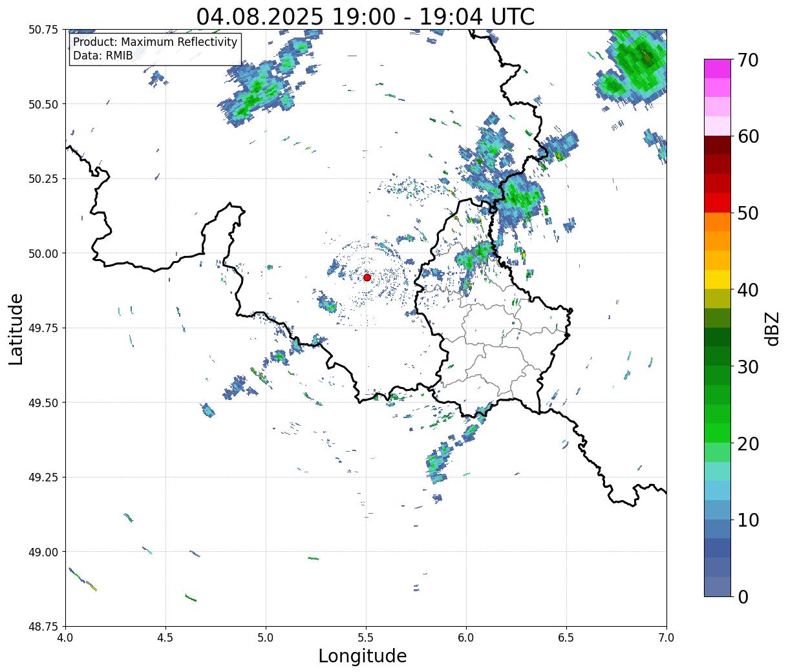Click longitude tick label 7.0
The height and width of the screenshot is (672, 788).
[x=666, y=636]
